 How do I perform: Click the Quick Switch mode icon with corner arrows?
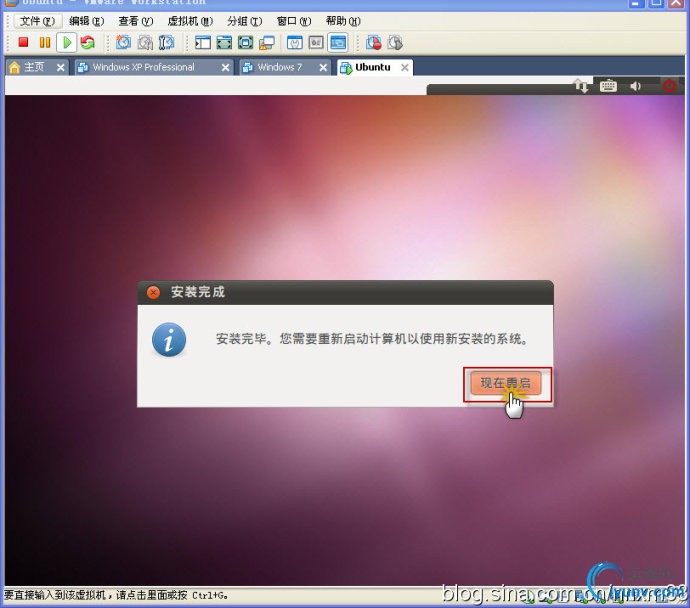(x=224, y=42)
